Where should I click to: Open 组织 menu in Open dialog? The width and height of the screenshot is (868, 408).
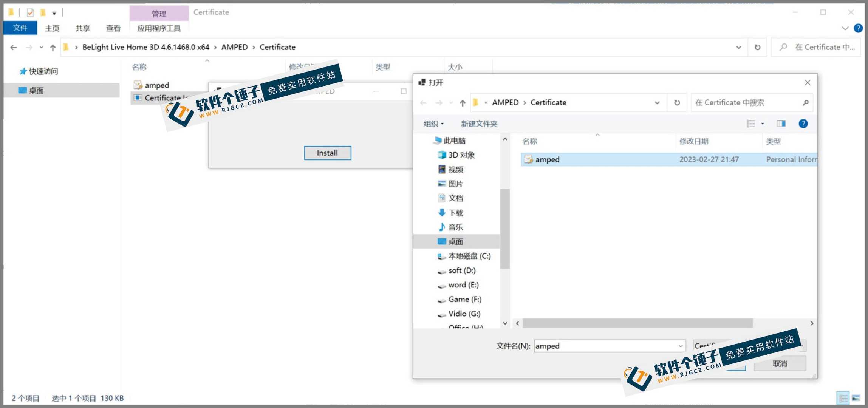(433, 124)
